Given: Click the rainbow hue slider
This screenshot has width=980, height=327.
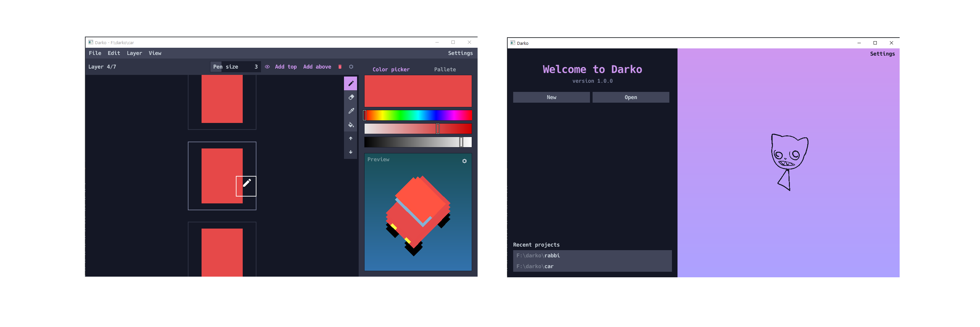Looking at the screenshot, I should click(x=418, y=115).
